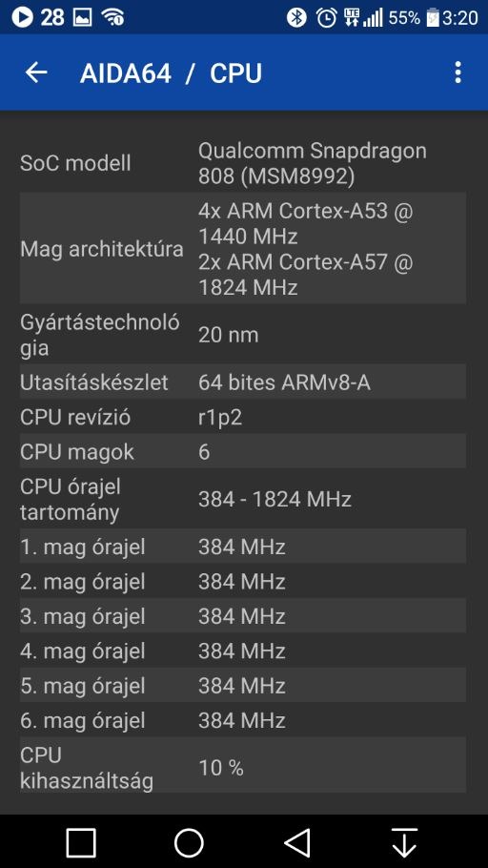
Task: Tap the CPU magok row
Action: (x=243, y=452)
